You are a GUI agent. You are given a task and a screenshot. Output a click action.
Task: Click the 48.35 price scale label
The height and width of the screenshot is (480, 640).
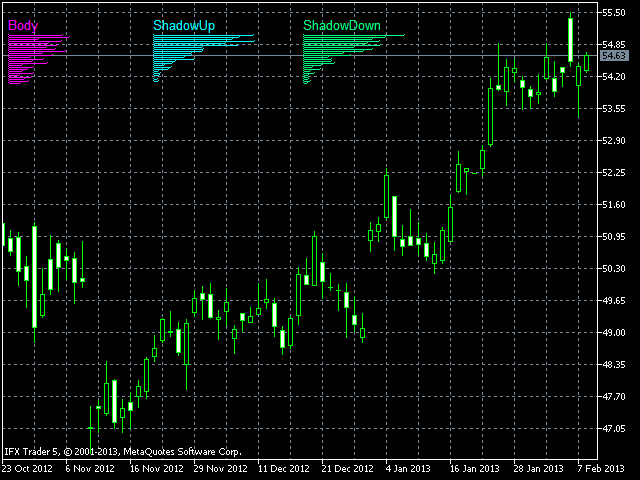pos(614,364)
